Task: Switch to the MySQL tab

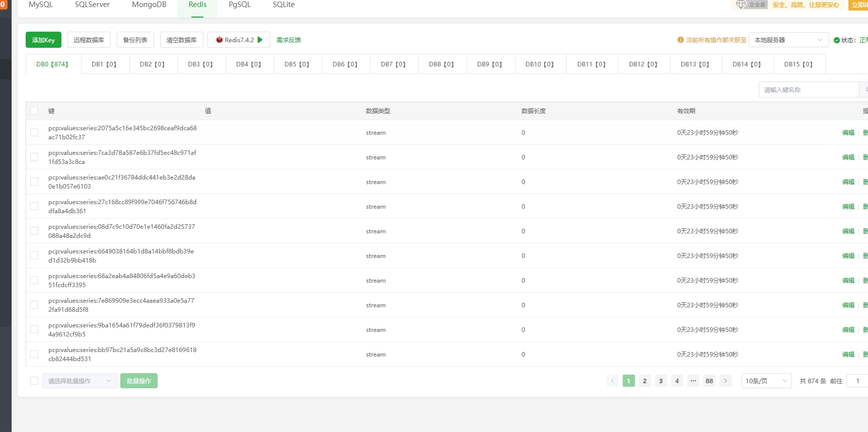Action: pyautogui.click(x=41, y=5)
